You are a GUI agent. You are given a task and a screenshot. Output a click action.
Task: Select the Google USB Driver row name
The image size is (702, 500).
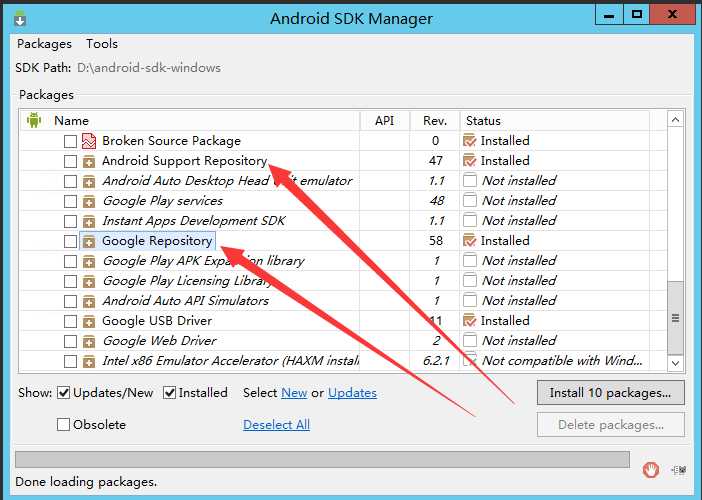[157, 321]
